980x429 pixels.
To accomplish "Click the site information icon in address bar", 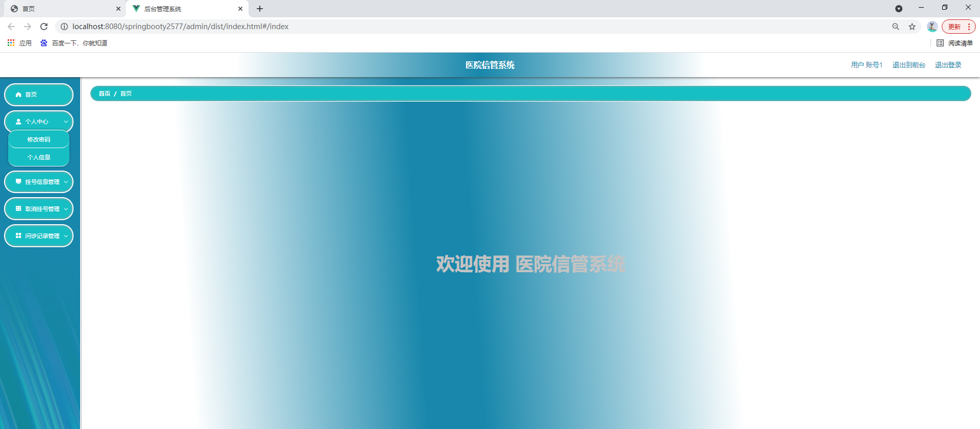I will (64, 27).
